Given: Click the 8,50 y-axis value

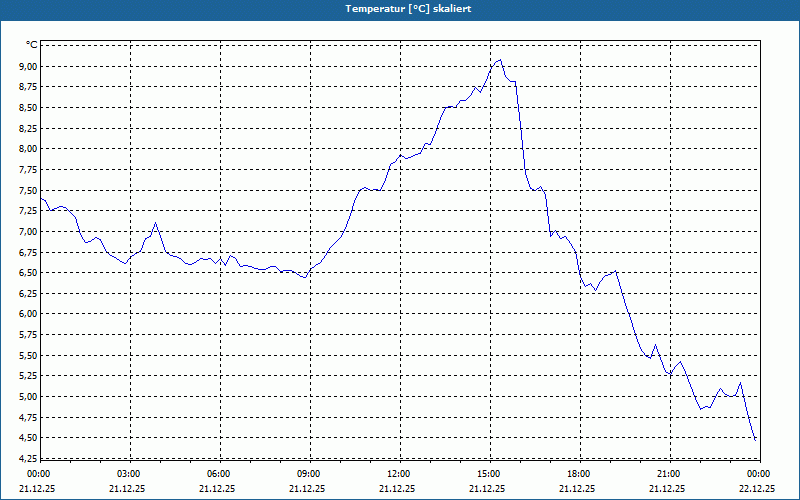Looking at the screenshot, I should (x=29, y=108).
